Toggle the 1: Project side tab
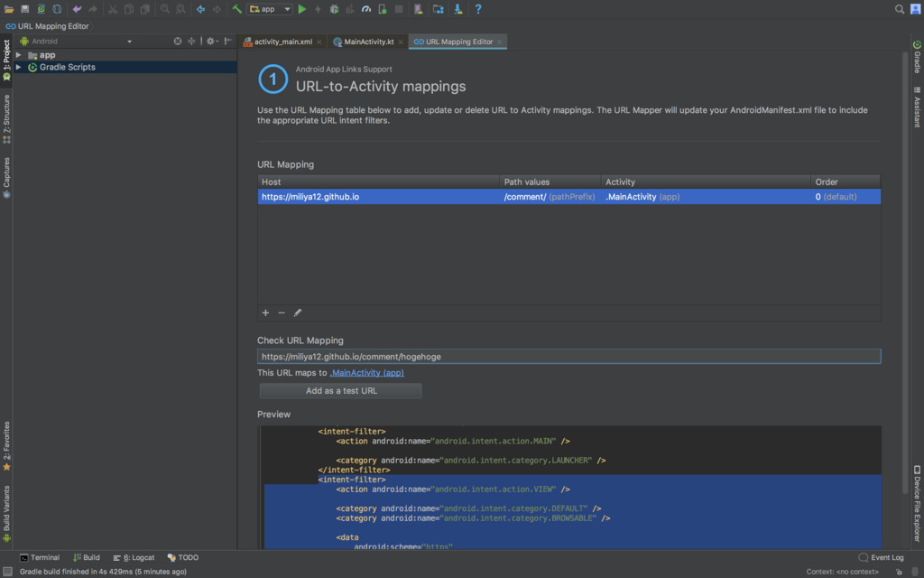Screen dimensions: 924x578 (6, 61)
